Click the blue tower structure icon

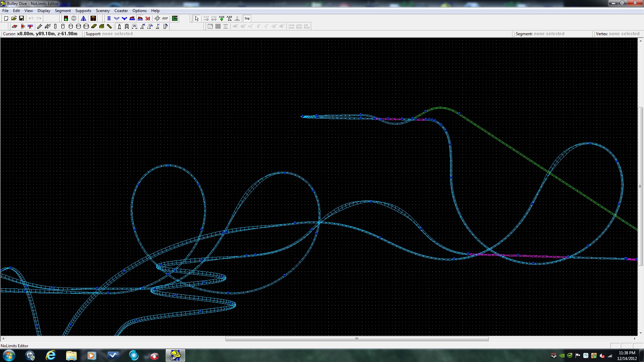click(x=84, y=18)
